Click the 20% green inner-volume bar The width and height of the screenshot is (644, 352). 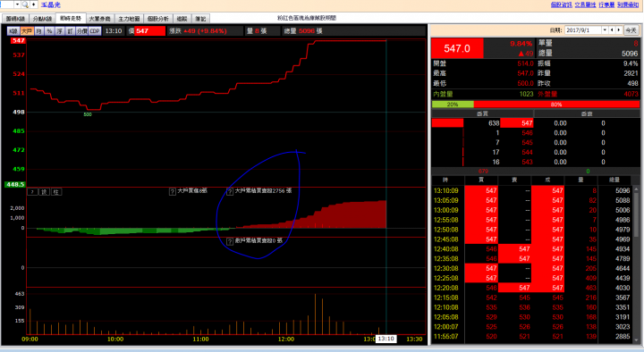tap(453, 105)
